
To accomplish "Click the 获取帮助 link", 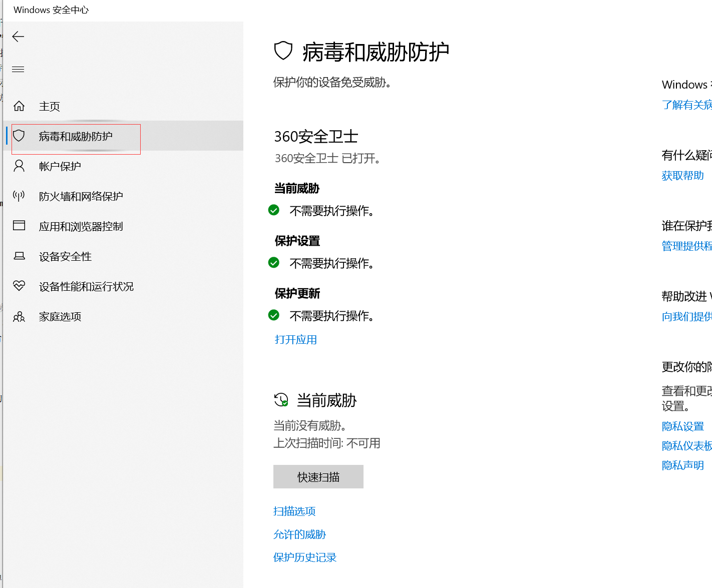I will point(682,176).
